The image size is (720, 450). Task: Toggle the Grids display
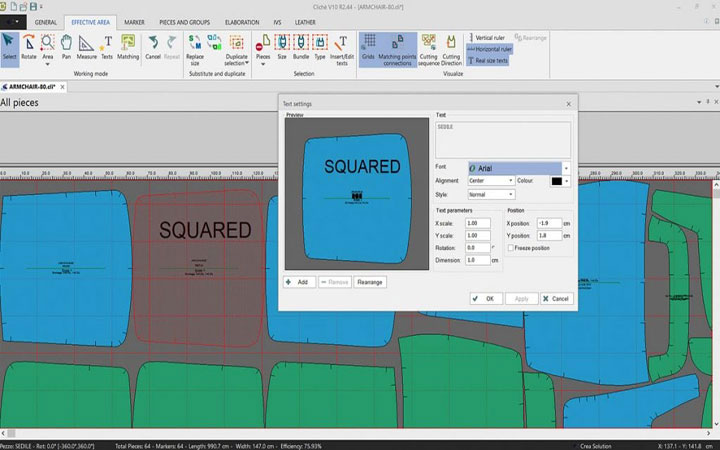tap(369, 45)
